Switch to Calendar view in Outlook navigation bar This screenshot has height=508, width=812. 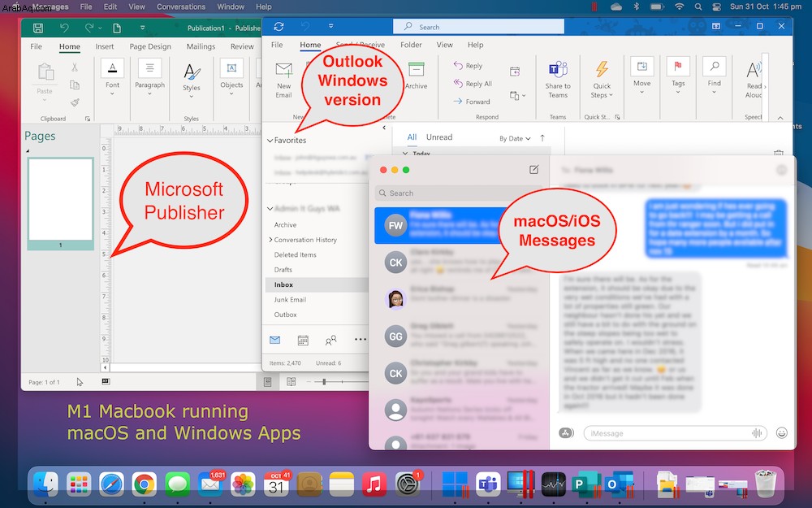303,340
